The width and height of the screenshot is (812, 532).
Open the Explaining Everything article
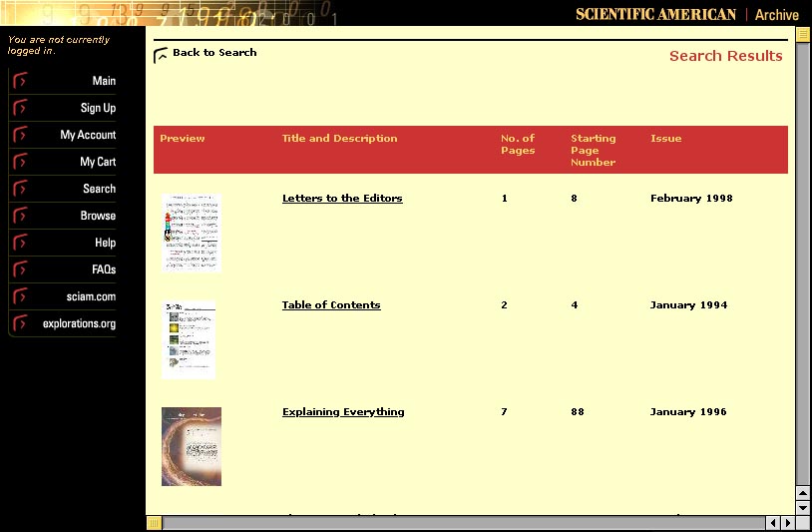(343, 412)
